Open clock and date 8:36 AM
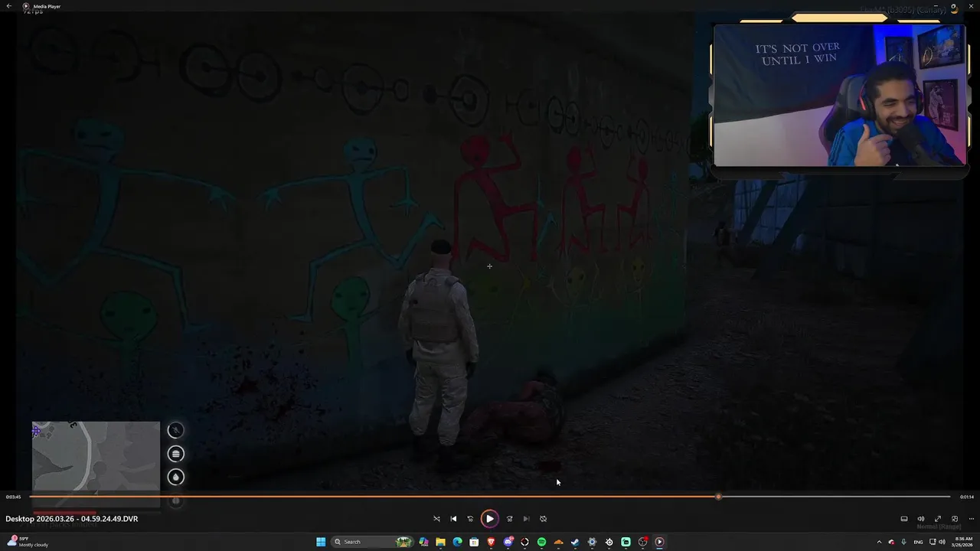 [963, 542]
